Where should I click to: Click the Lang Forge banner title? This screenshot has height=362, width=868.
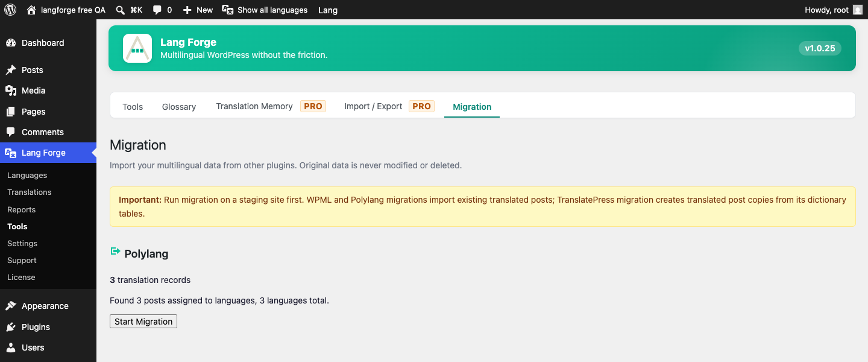click(188, 42)
